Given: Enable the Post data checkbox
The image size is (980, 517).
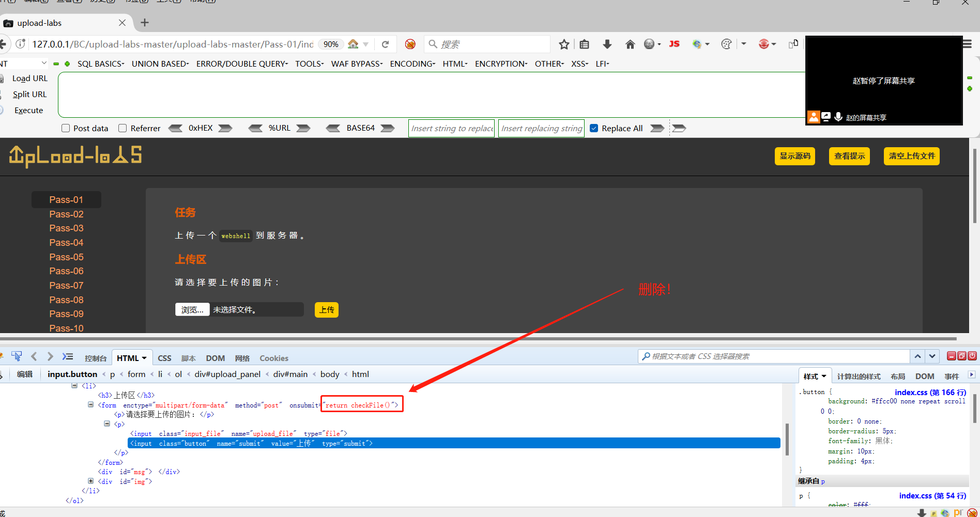Looking at the screenshot, I should 65,128.
